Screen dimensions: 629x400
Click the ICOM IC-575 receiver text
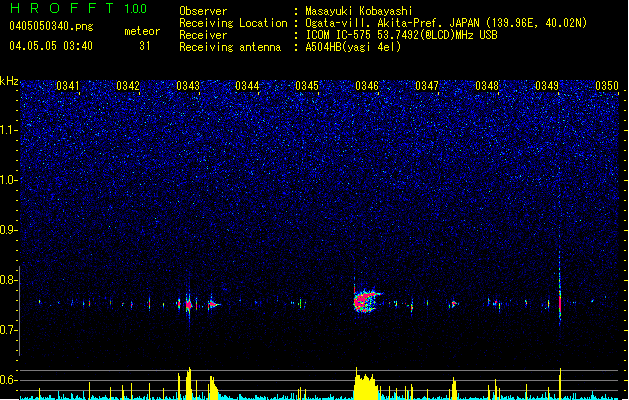401,35
